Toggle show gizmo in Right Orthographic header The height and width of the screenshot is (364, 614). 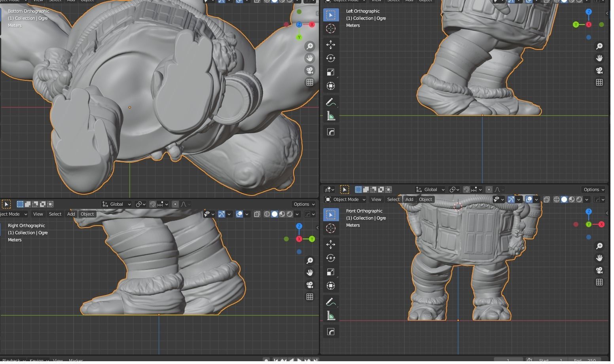222,214
